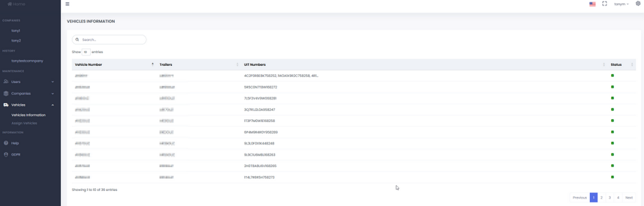Click the Home link in the sidebar
This screenshot has width=644, height=206.
(x=16, y=4)
